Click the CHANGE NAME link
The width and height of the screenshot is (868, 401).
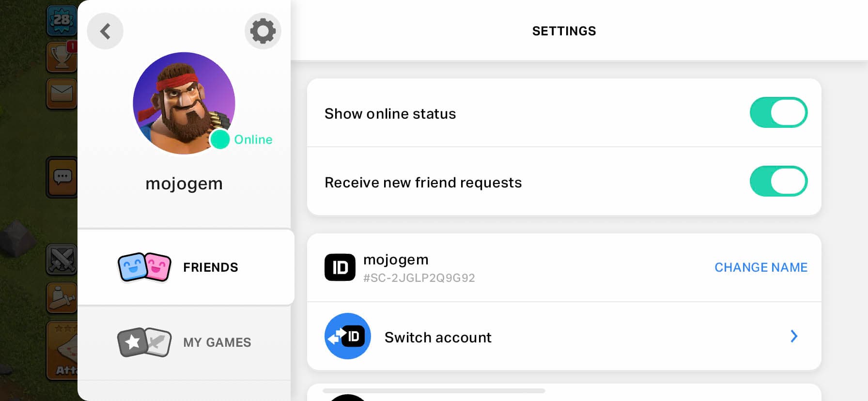tap(760, 267)
